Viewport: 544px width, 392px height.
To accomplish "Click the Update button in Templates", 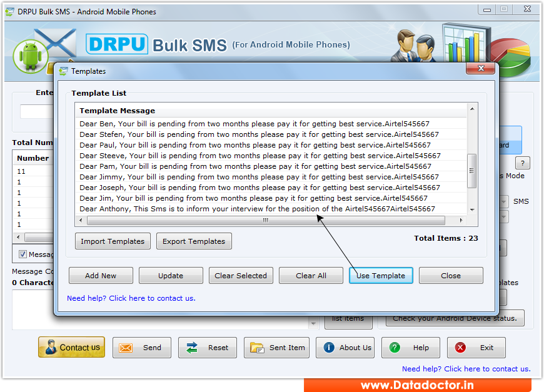I will [x=171, y=276].
